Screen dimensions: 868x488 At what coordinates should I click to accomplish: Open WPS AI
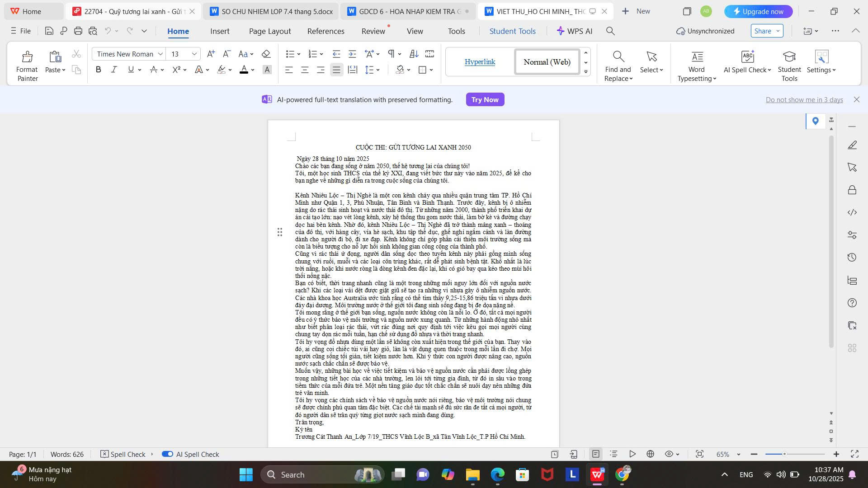(574, 31)
